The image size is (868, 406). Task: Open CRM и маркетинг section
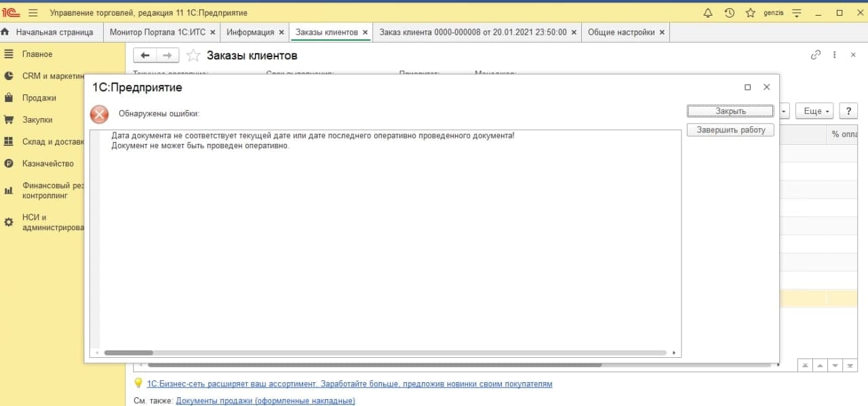pos(53,76)
